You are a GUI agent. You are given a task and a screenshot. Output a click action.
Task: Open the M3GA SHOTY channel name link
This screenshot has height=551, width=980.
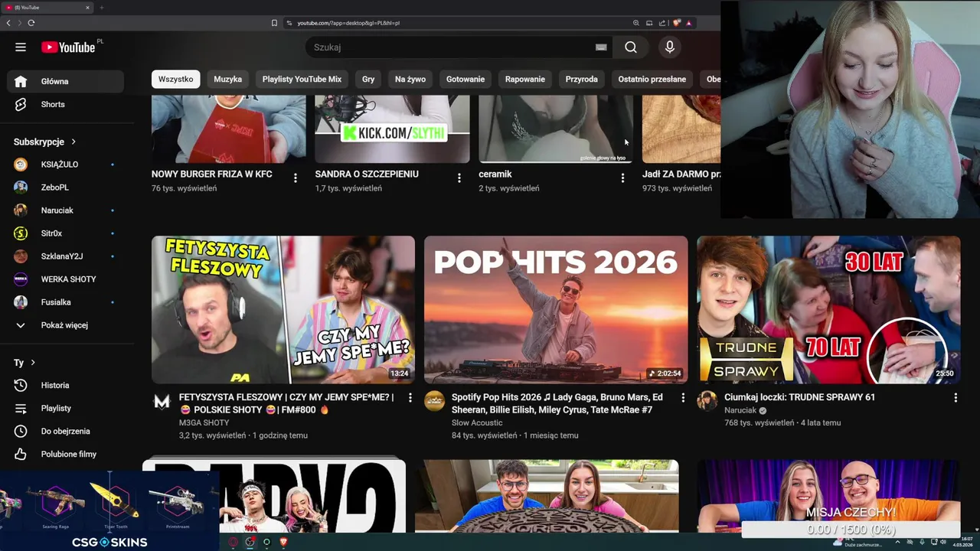tap(204, 423)
